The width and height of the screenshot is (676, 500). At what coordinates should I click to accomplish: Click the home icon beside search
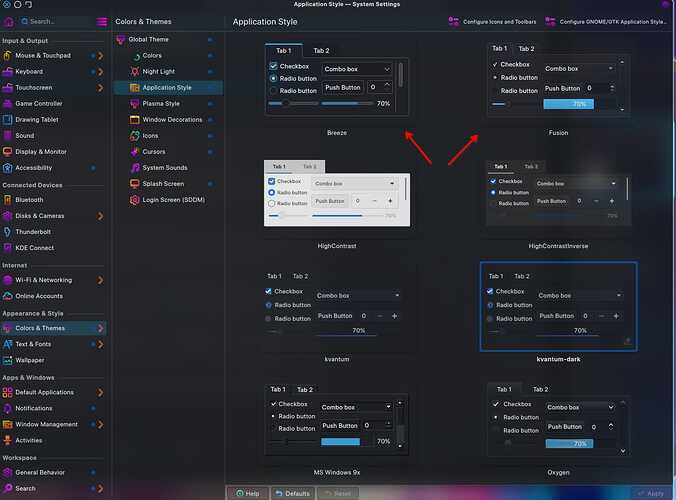[x=9, y=21]
